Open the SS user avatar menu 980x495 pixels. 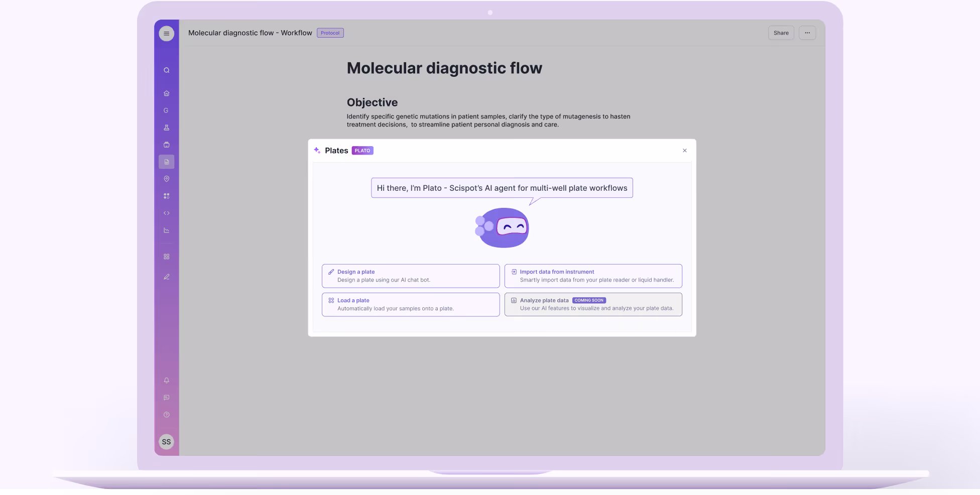pyautogui.click(x=166, y=442)
